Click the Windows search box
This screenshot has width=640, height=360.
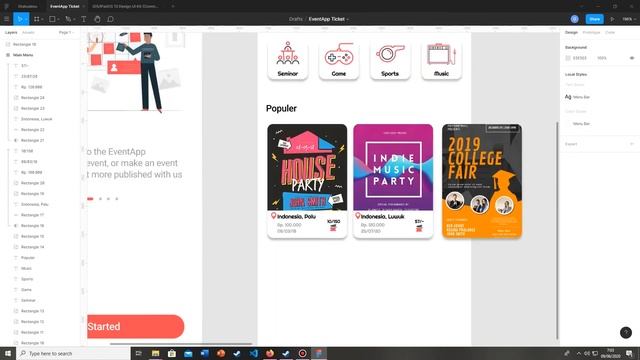click(73, 353)
